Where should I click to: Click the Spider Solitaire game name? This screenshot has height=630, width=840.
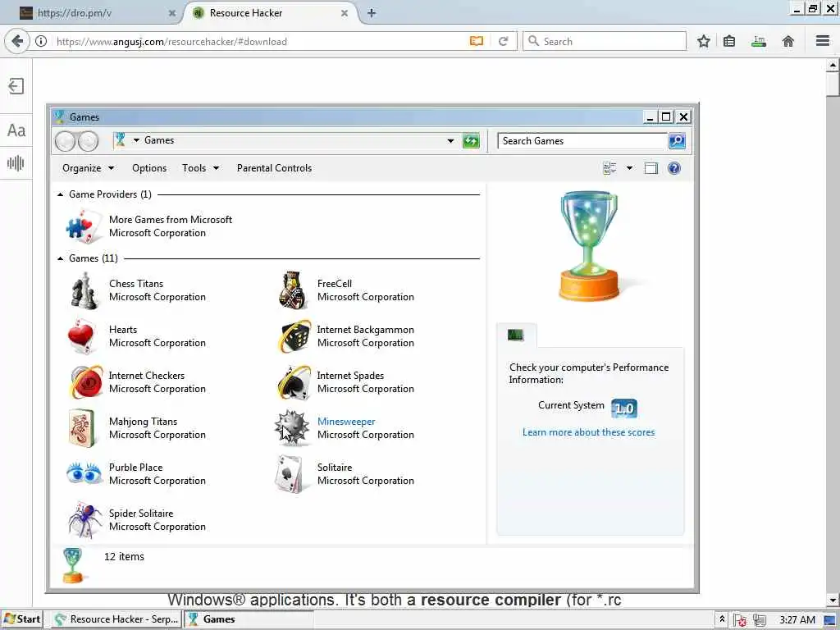141,514
